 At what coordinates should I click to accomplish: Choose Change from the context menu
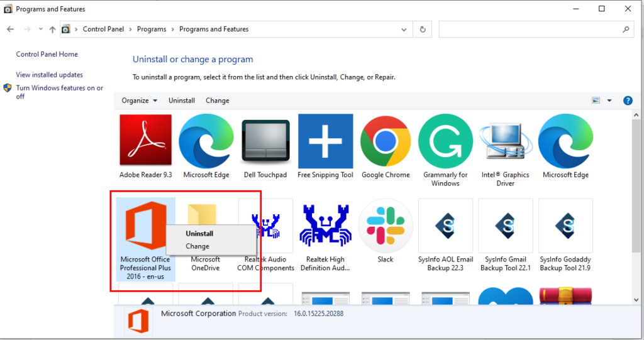pos(197,246)
